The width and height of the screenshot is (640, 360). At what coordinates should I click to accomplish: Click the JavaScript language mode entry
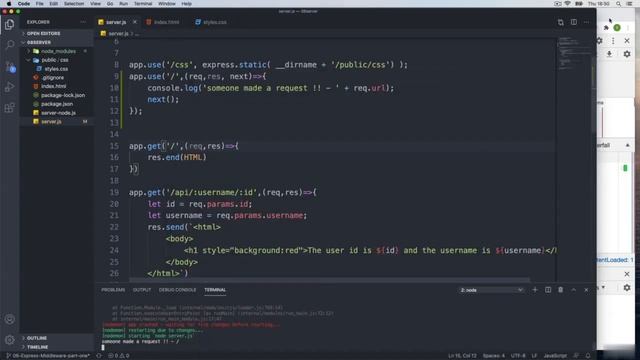[555, 356]
